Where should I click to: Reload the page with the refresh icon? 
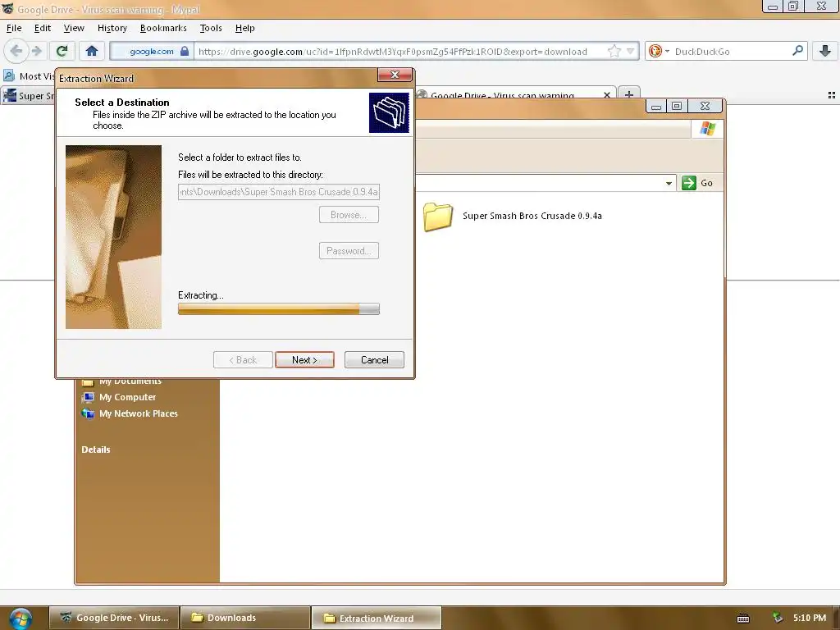(x=62, y=51)
